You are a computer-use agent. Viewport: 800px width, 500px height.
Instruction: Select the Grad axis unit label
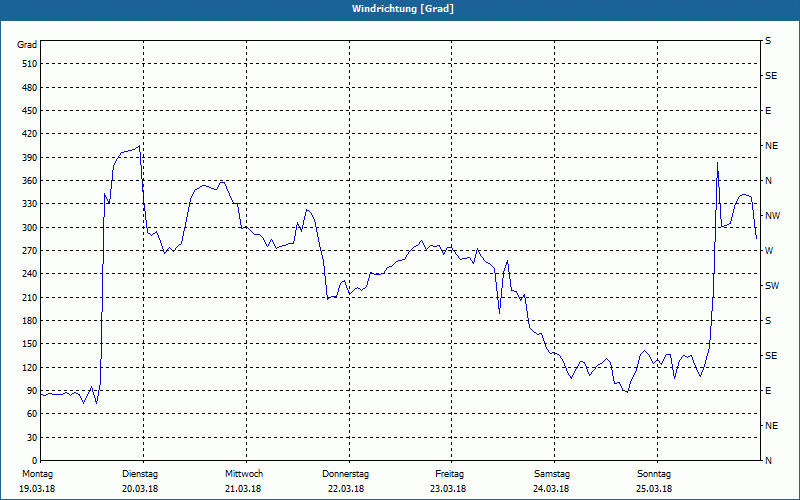click(27, 45)
